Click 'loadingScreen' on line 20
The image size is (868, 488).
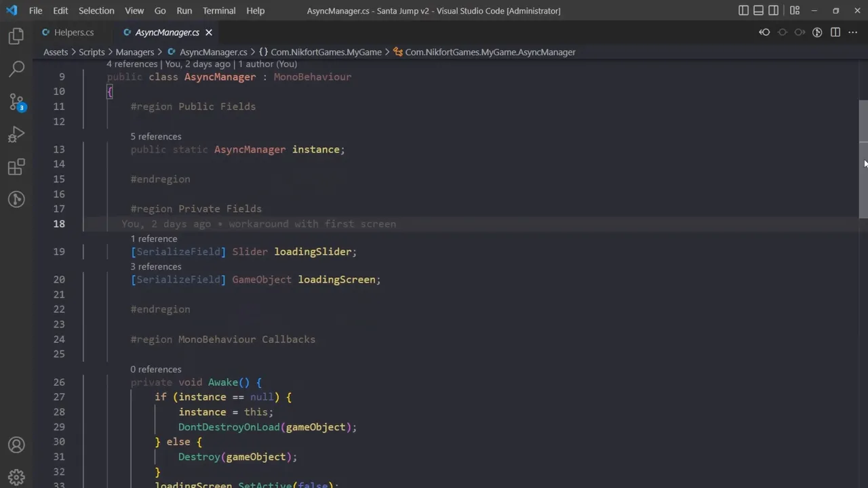336,279
